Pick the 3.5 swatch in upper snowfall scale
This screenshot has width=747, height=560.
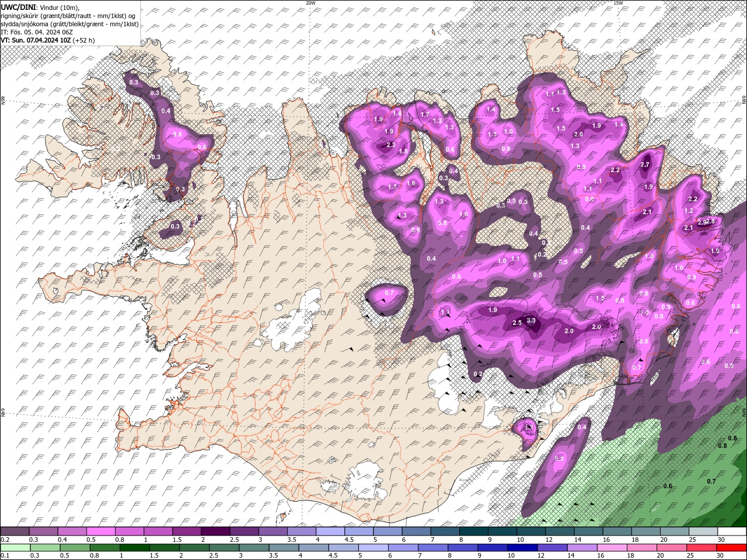tap(301, 531)
